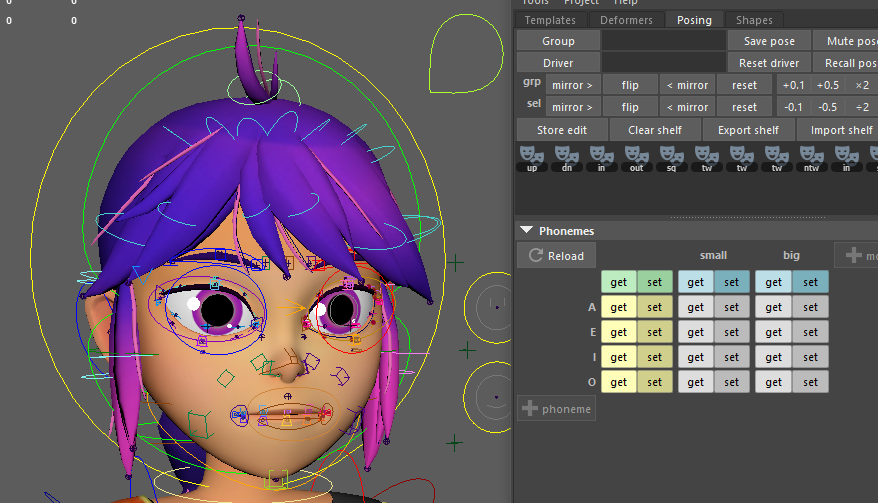Switch to the Templates tab

pyautogui.click(x=550, y=20)
